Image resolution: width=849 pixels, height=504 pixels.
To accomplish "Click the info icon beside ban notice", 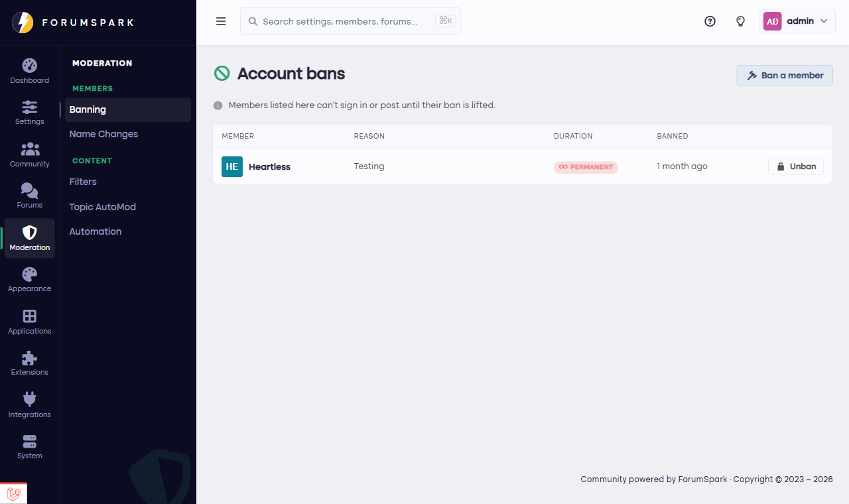I will coord(218,105).
